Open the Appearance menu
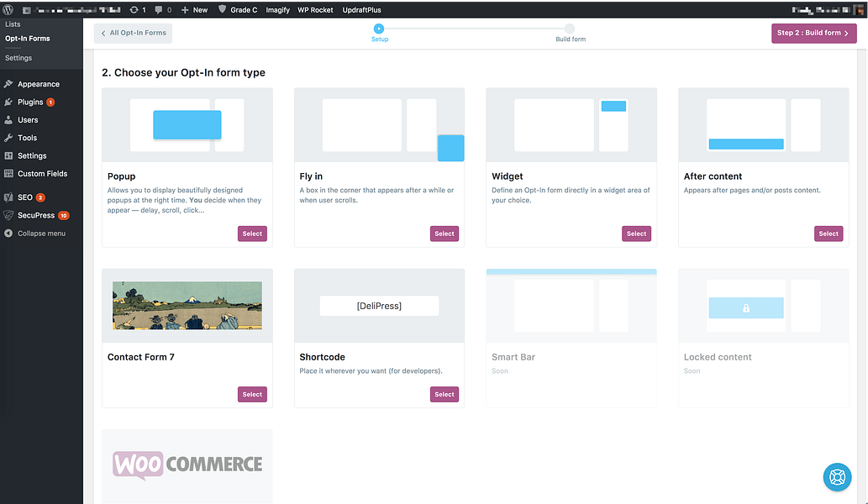The height and width of the screenshot is (504, 868). click(38, 84)
